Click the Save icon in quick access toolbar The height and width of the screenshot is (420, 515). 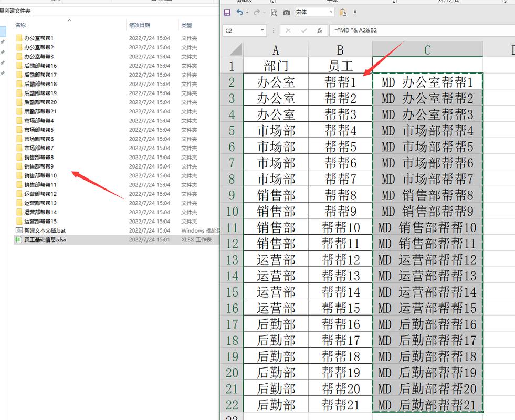pos(227,12)
